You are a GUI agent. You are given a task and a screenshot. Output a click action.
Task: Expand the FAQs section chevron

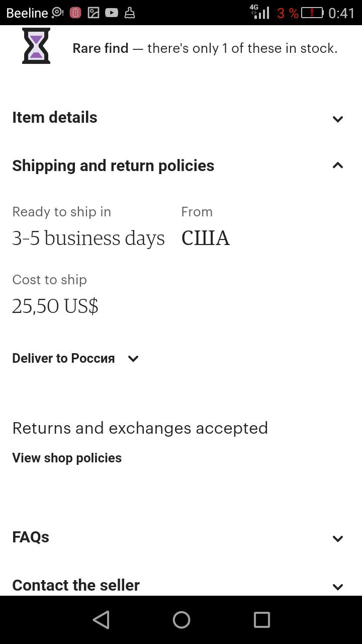(x=338, y=539)
